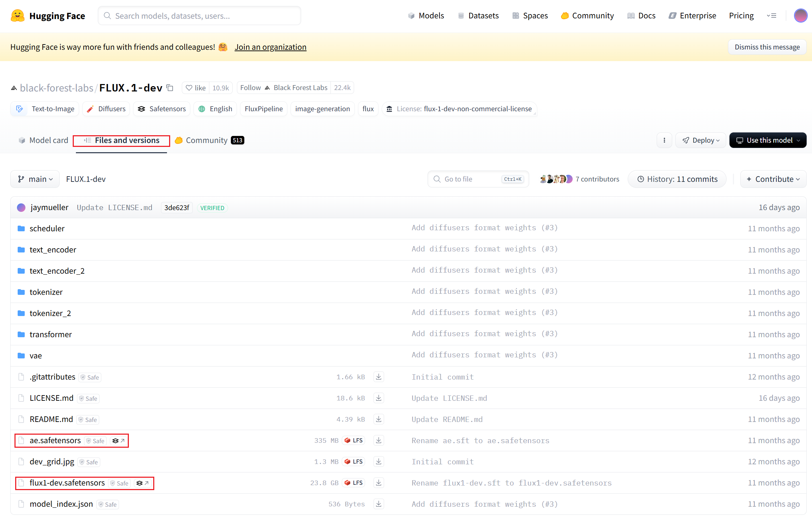This screenshot has height=524, width=812.
Task: Open the transformer folder
Action: [50, 334]
